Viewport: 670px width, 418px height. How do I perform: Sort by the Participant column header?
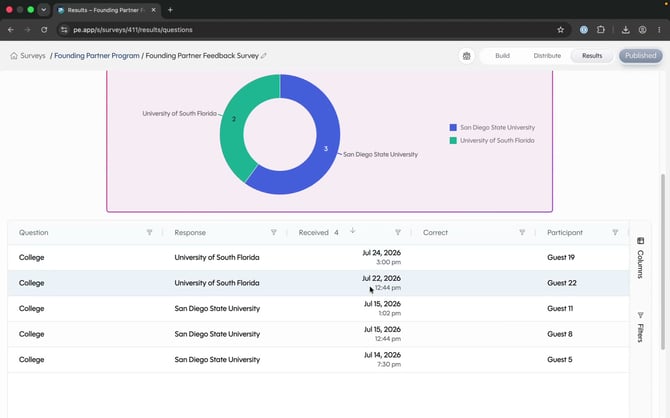point(564,233)
